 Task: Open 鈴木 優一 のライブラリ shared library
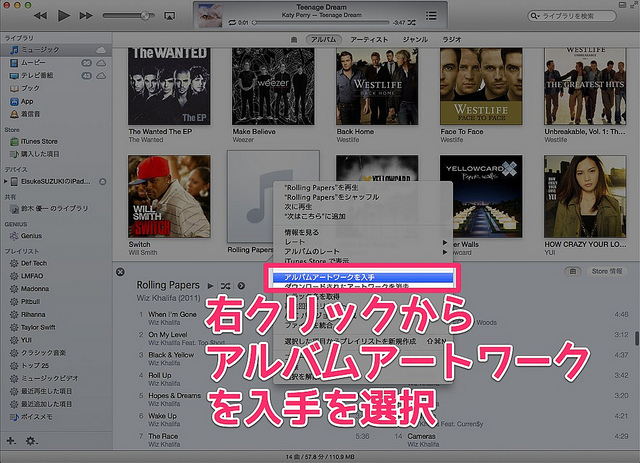tap(56, 209)
